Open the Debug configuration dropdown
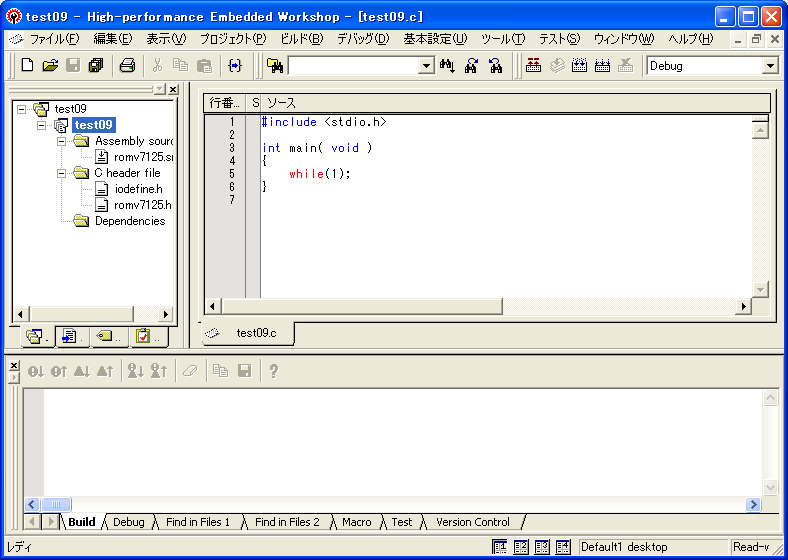Viewport: 788px width, 560px height. coord(769,66)
